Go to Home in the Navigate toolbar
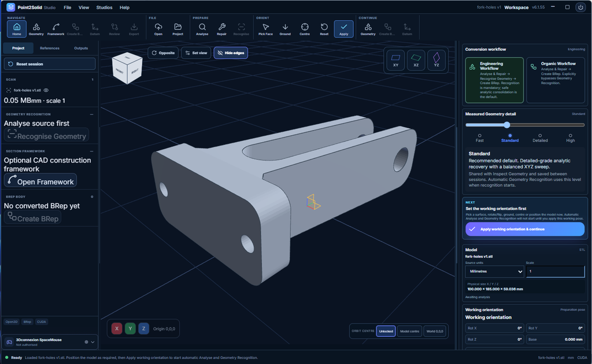The height and width of the screenshot is (364, 592). (17, 29)
